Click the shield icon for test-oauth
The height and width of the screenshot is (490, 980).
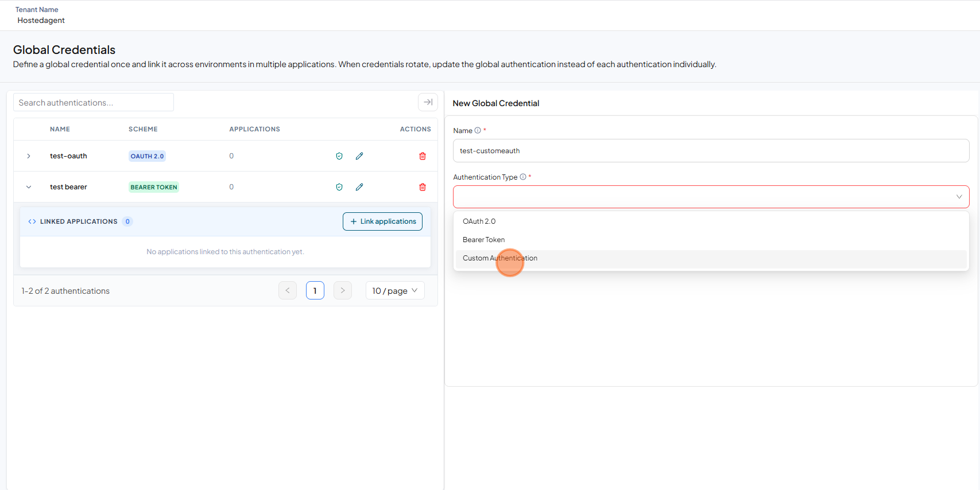point(339,156)
